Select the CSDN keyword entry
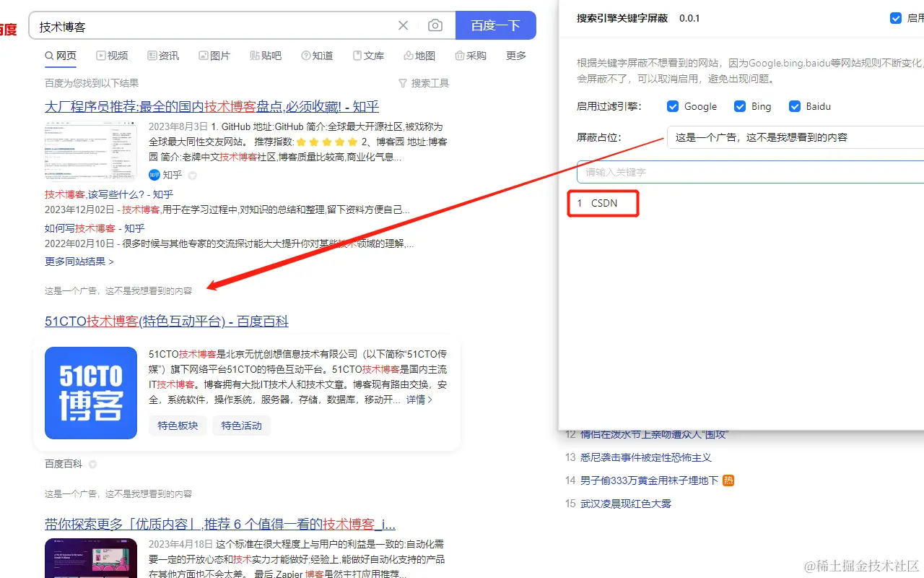 [603, 203]
